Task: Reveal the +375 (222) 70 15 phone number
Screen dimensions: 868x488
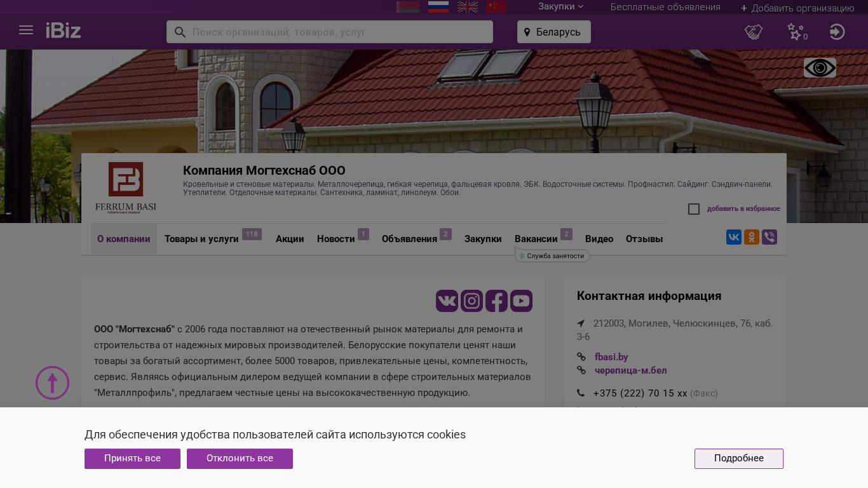Action: coord(641,393)
